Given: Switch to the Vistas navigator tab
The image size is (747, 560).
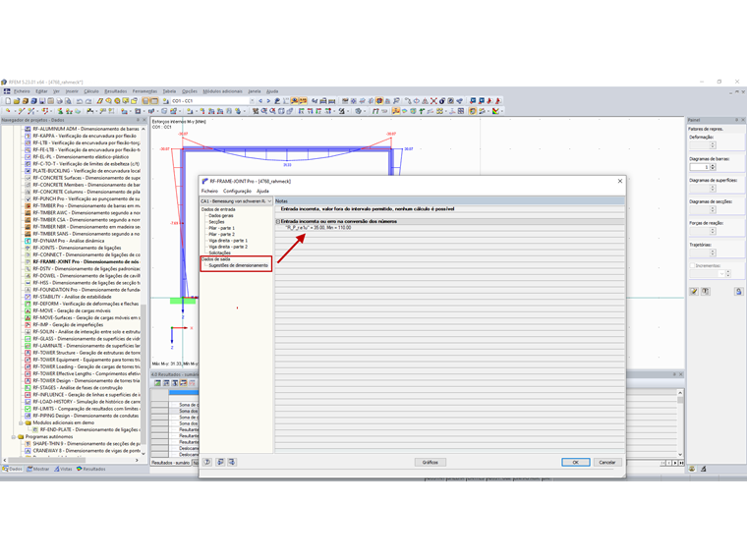Looking at the screenshot, I should pos(63,469).
